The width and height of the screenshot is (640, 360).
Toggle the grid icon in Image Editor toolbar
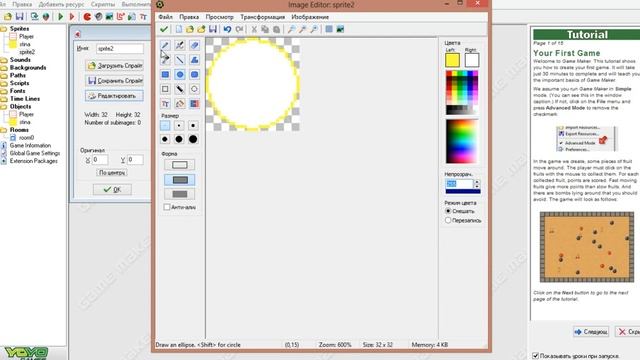tap(329, 29)
